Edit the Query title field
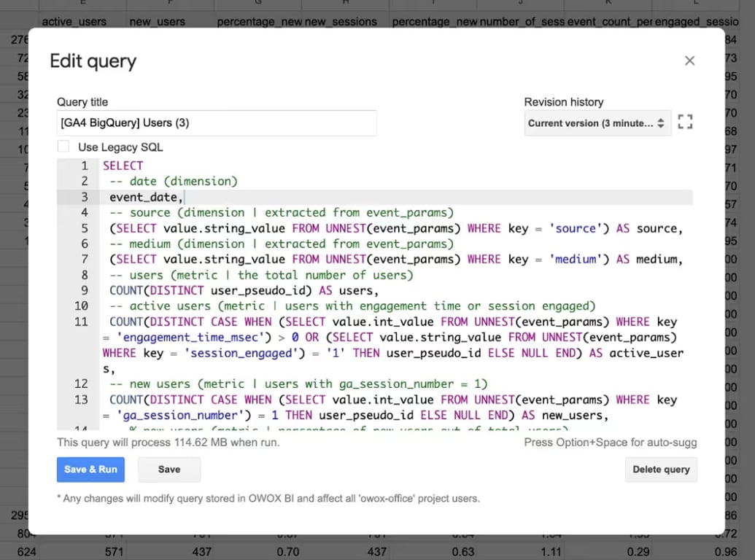 click(x=217, y=122)
